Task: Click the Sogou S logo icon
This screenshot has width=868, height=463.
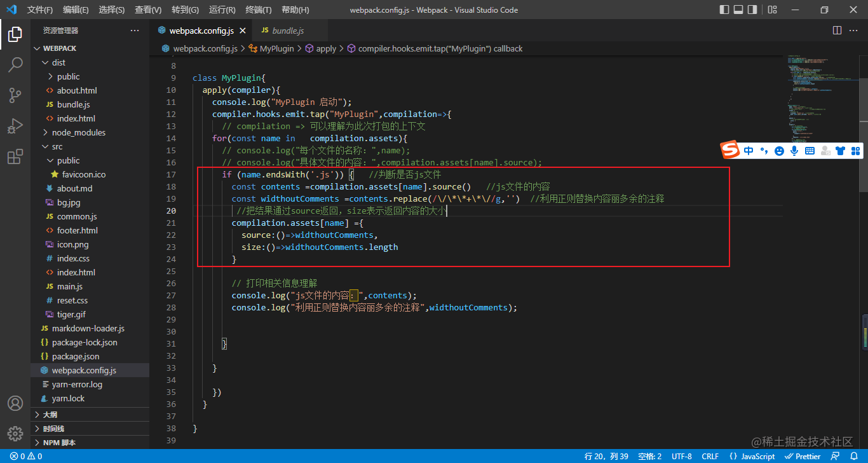Action: click(730, 150)
